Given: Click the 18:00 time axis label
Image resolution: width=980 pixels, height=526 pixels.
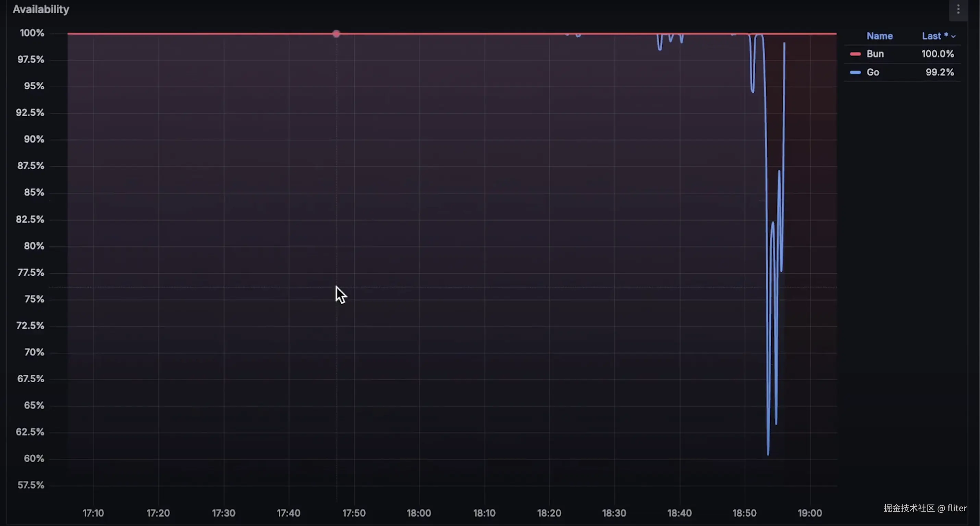Looking at the screenshot, I should click(418, 513).
